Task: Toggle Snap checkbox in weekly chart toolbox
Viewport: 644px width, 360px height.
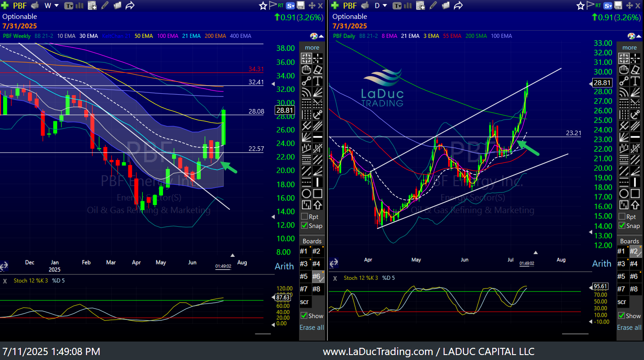Action: click(304, 226)
